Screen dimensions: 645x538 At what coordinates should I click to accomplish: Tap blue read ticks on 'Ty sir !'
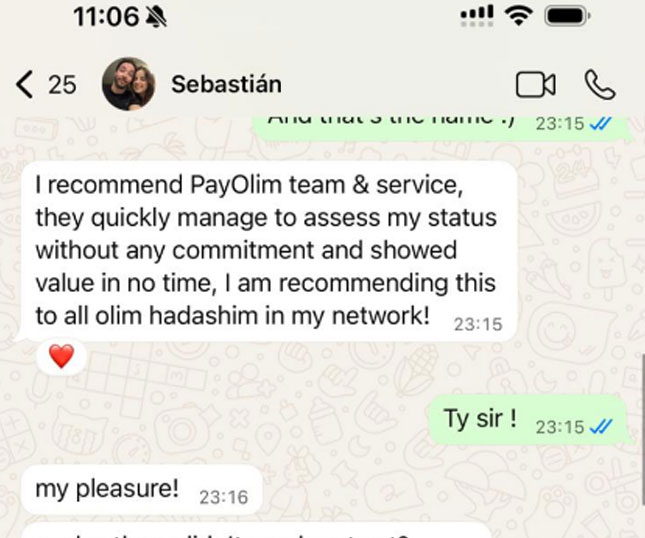pos(601,427)
